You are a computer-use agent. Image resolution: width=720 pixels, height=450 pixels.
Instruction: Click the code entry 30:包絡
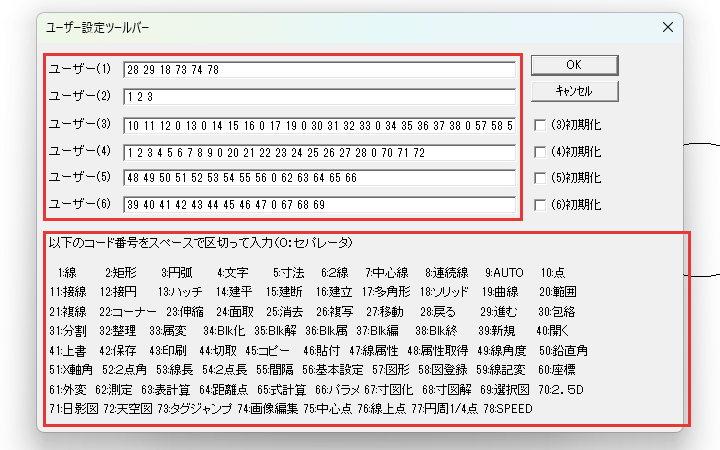click(557, 312)
